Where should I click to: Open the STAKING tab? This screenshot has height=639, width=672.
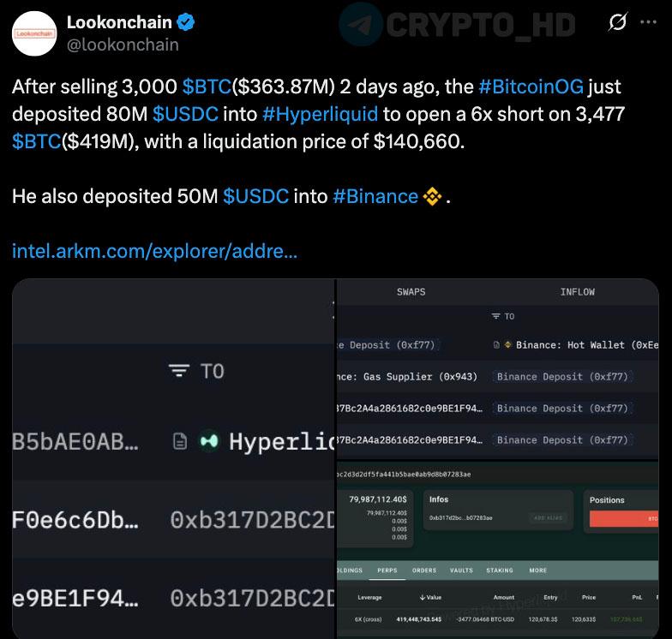500,570
